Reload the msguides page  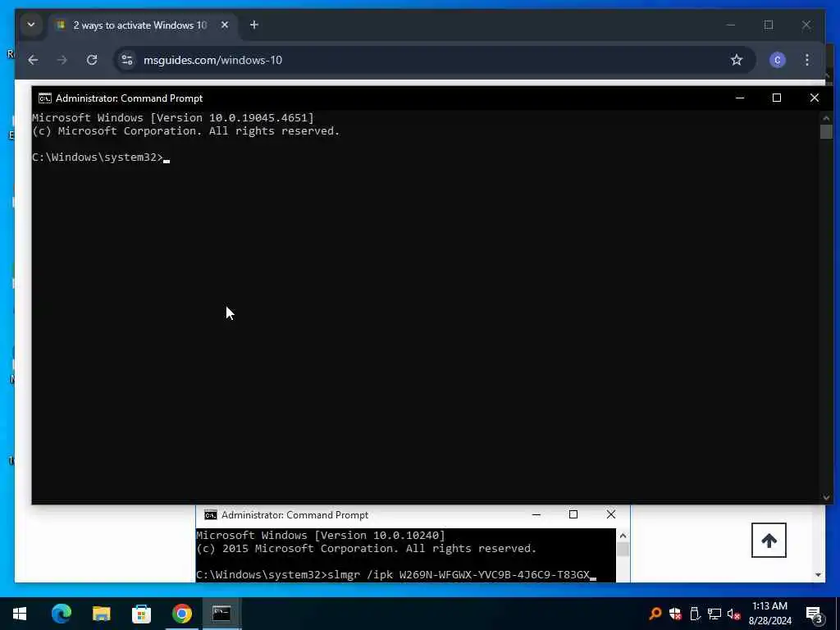pos(92,60)
